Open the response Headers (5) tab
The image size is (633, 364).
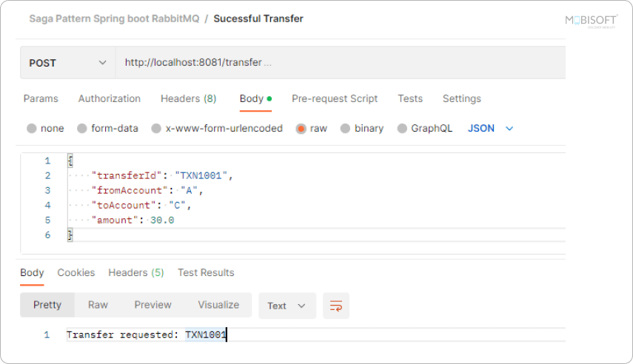136,273
